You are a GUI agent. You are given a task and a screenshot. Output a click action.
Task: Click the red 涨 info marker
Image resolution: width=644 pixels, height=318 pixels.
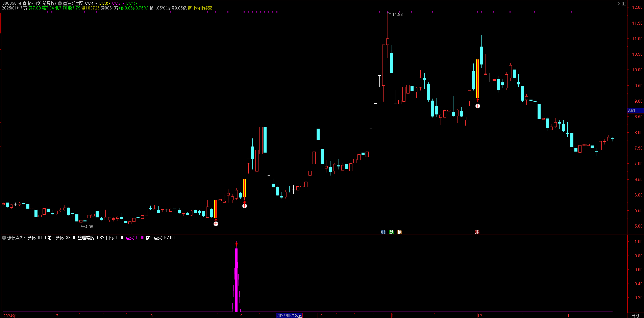tap(477, 232)
